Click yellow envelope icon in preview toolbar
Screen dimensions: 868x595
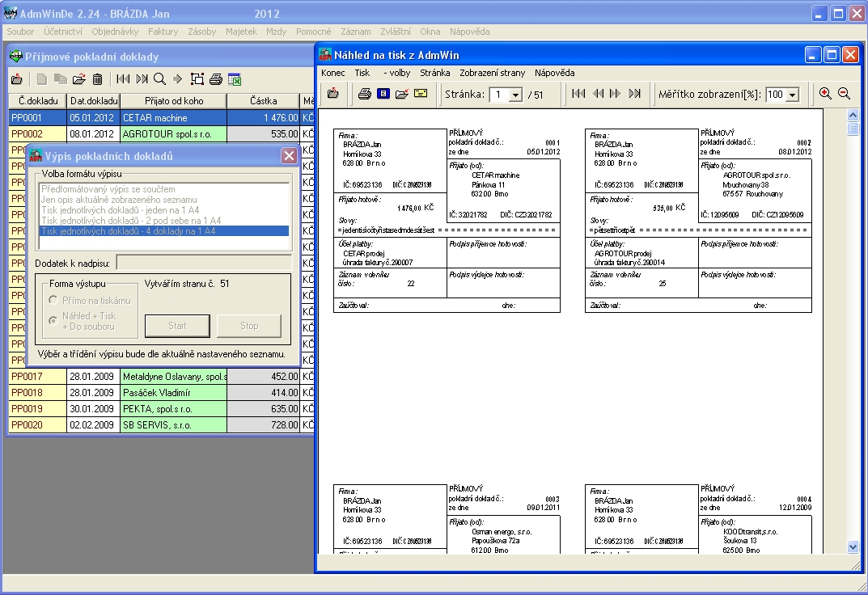tap(421, 94)
